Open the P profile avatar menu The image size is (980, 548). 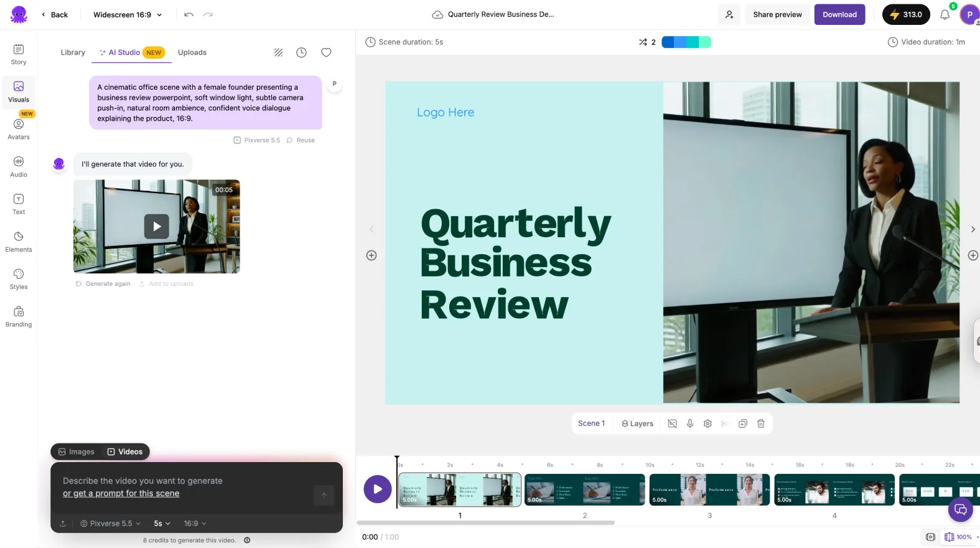coord(969,14)
